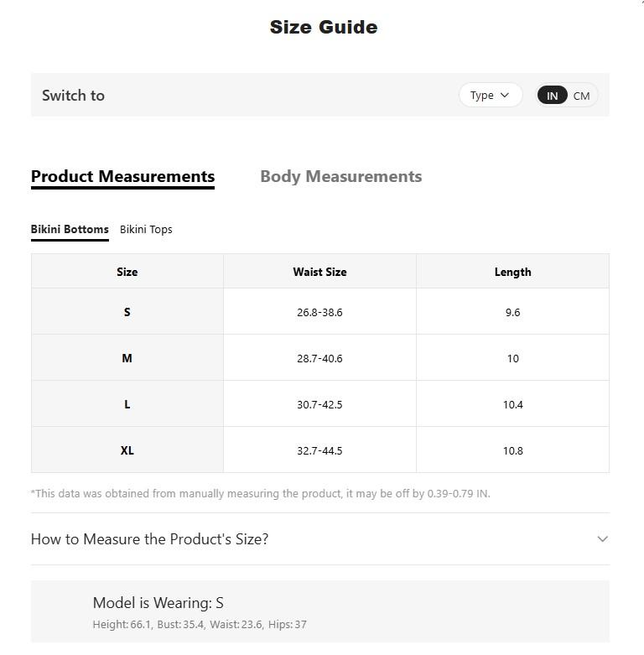Image resolution: width=644 pixels, height=655 pixels.
Task: Open Body Measurements tab
Action: (340, 176)
